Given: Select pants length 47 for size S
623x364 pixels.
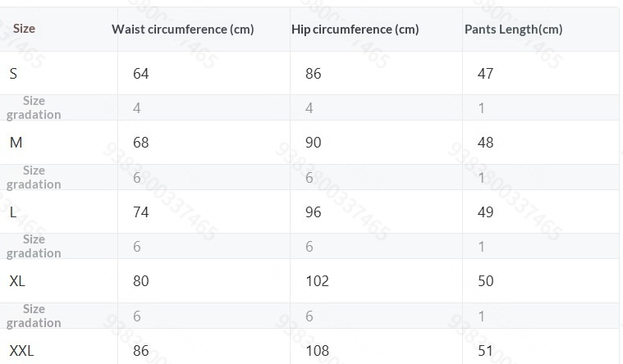Looking at the screenshot, I should click(485, 74).
